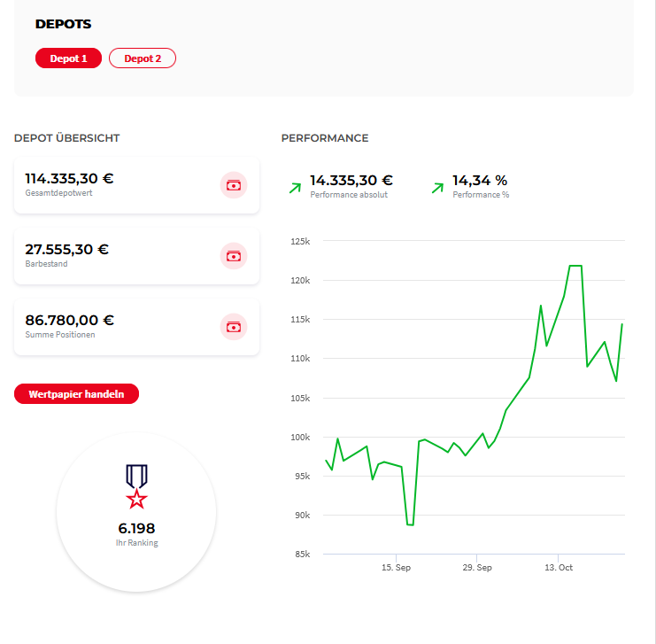Click the 15. Sep x-axis label

[396, 568]
